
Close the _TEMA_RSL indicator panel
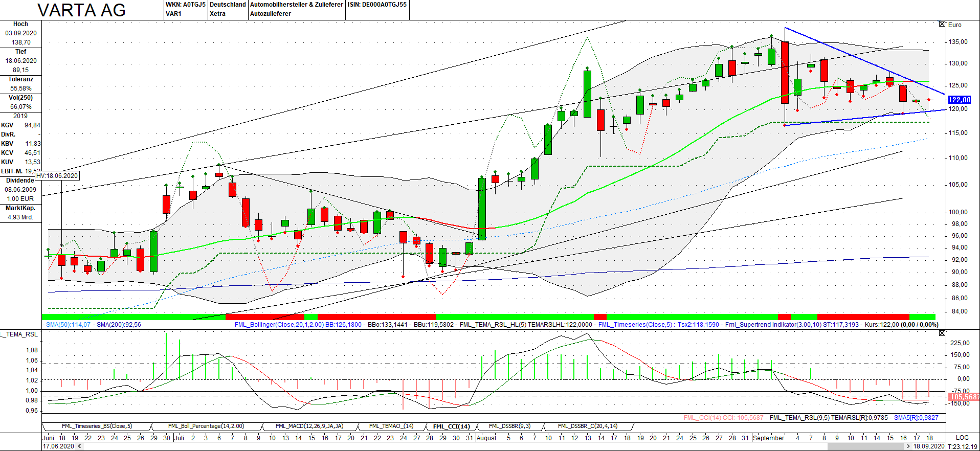(942, 333)
